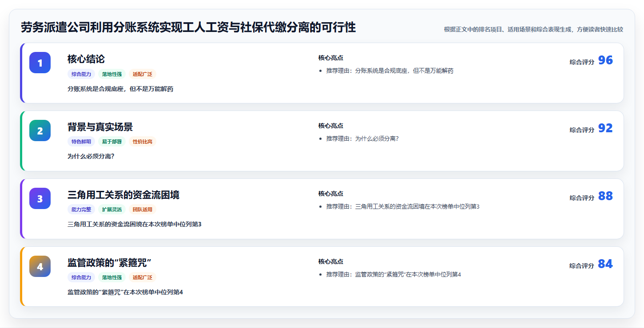Click bold summary 分账系统是合规底座，但不是万能解药
The height and width of the screenshot is (328, 644).
click(x=120, y=89)
